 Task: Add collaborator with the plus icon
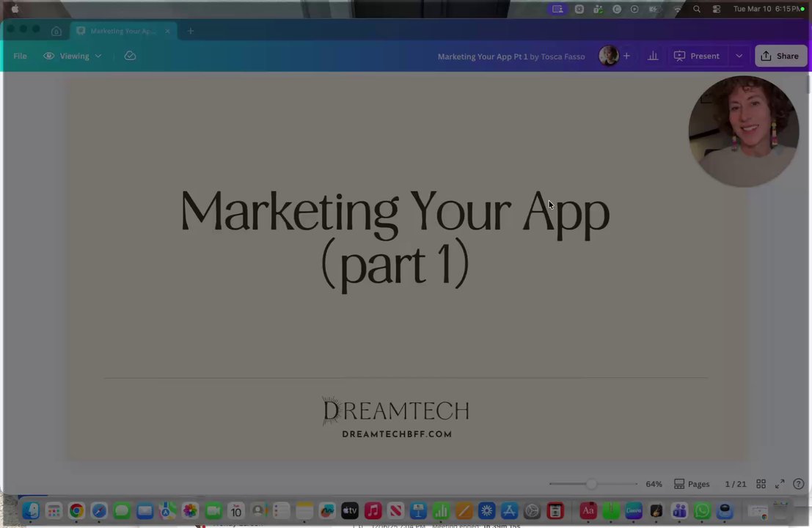tap(626, 56)
